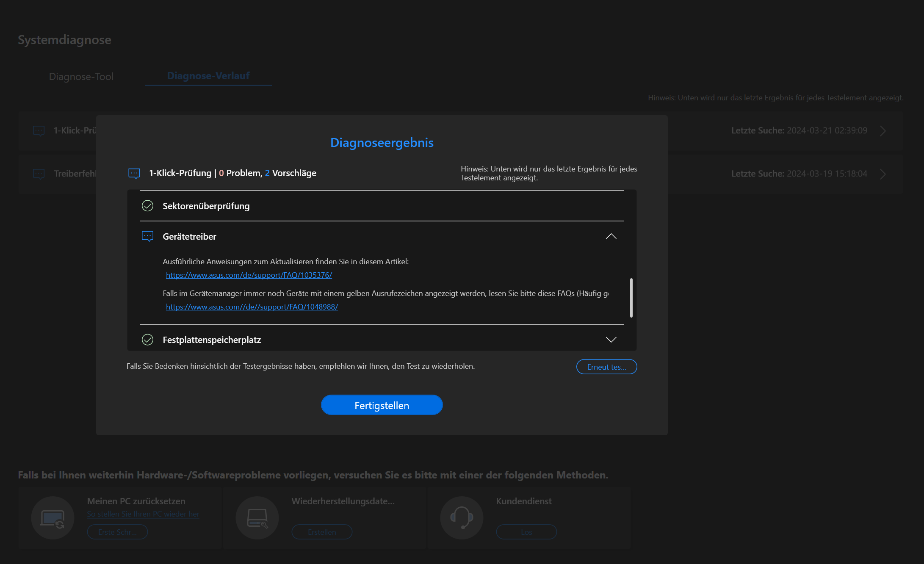Viewport: 924px width, 564px height.
Task: Open the 2024-03-21 search result chevron
Action: 883,131
